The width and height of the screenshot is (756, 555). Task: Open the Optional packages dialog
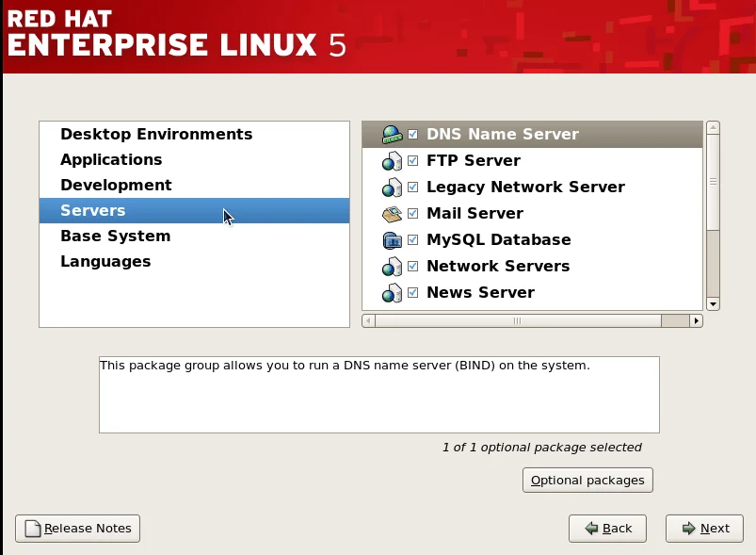pyautogui.click(x=587, y=480)
